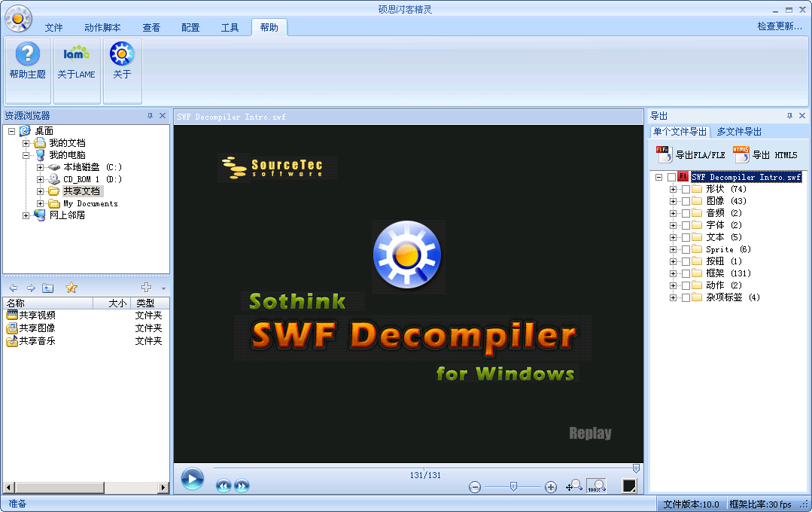
Task: Click the zoom level slider handle
Action: (513, 486)
